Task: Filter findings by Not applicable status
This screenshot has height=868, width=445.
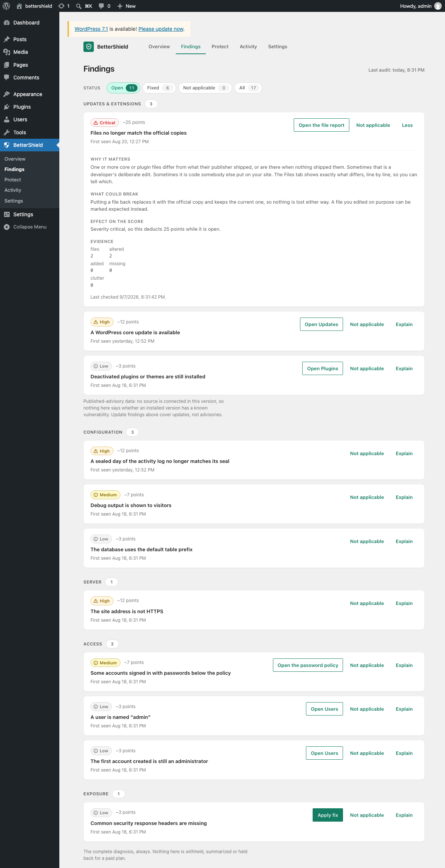Action: pyautogui.click(x=205, y=88)
